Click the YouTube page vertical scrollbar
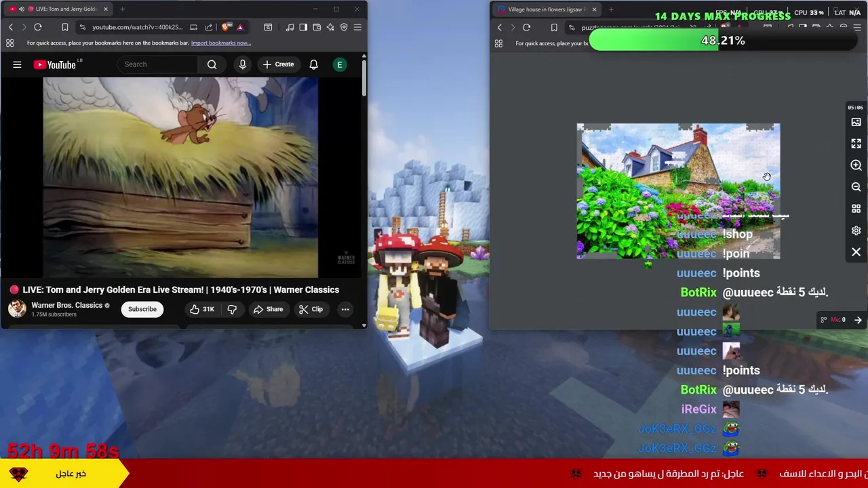The image size is (868, 488). (x=363, y=78)
